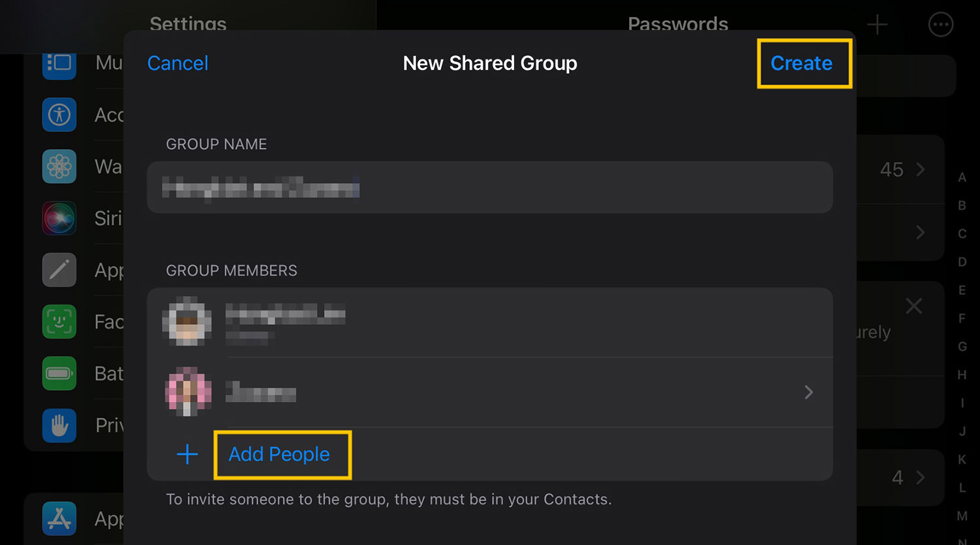This screenshot has height=545, width=980.
Task: Open Apple Pencil settings icon
Action: click(59, 270)
